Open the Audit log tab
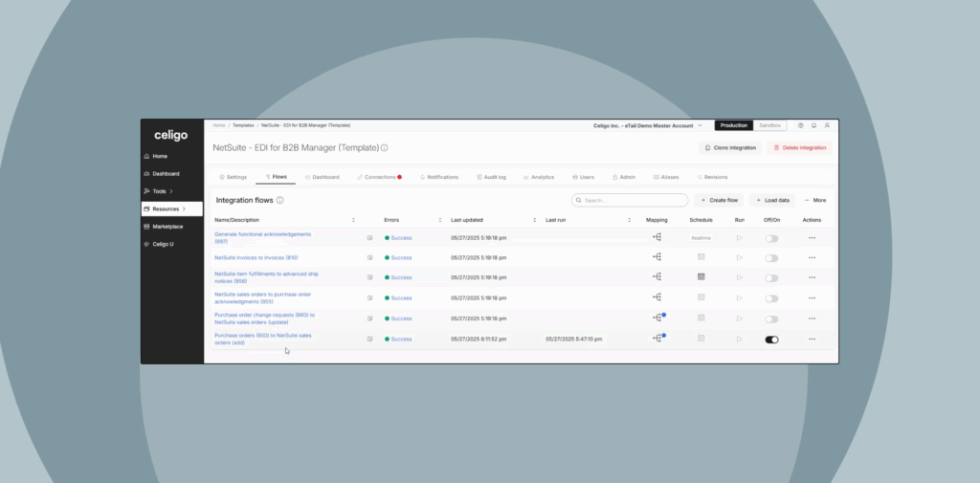The width and height of the screenshot is (980, 483). pyautogui.click(x=491, y=177)
